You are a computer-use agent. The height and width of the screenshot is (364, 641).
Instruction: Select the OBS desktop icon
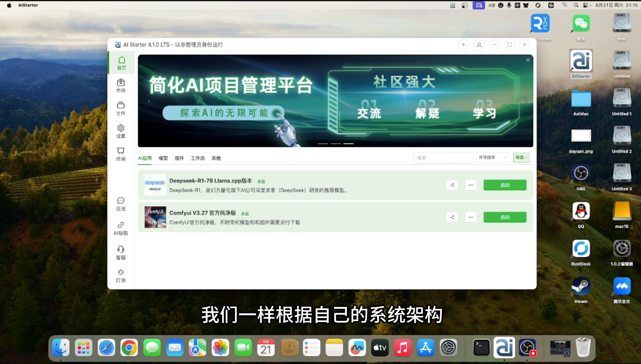point(581,177)
